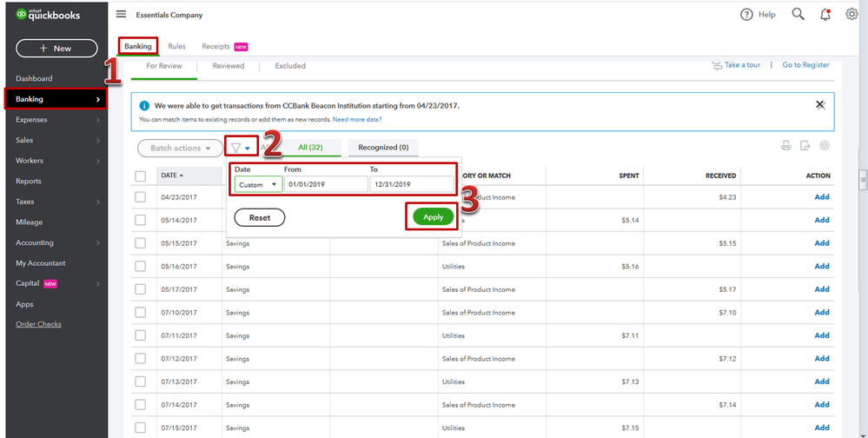
Task: Click the From date field 01/01/2019
Action: 326,184
